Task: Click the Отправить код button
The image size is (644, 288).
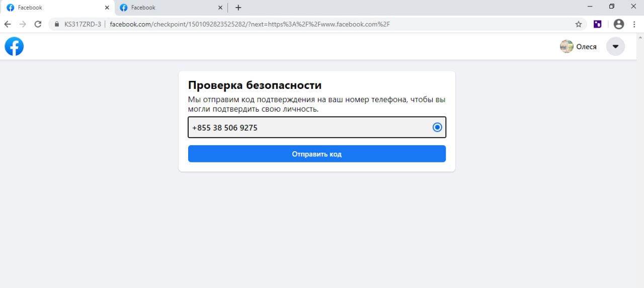Action: [317, 154]
